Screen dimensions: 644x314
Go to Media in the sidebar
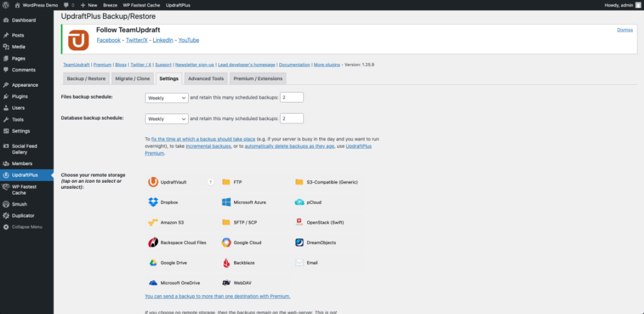[27, 47]
